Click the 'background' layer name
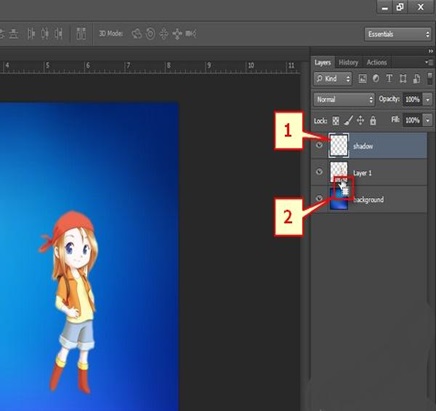The width and height of the screenshot is (436, 411). (368, 200)
